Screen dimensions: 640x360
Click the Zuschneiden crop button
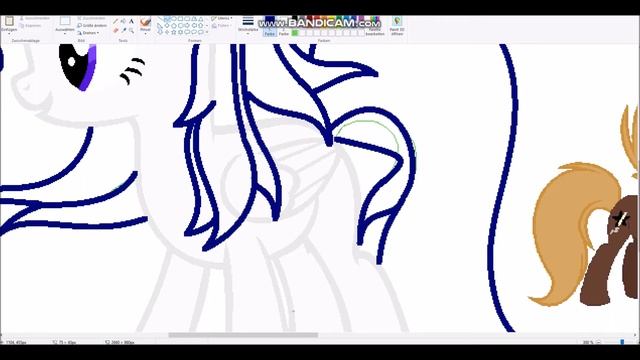pyautogui.click(x=91, y=18)
